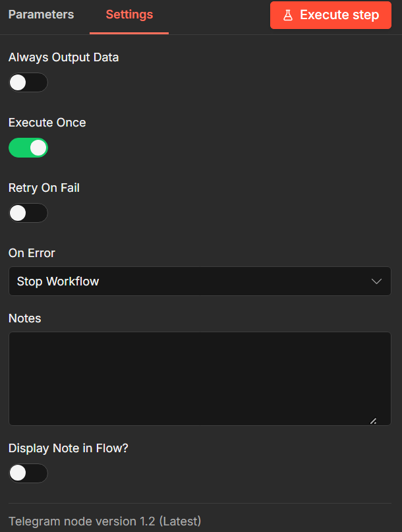Click the Execute Once label

(47, 123)
